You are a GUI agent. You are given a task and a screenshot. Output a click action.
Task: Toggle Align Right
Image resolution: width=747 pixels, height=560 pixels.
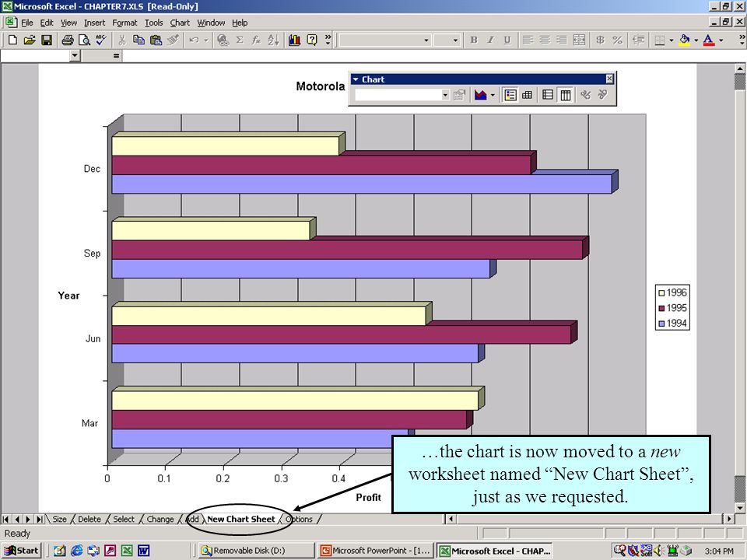pyautogui.click(x=562, y=40)
